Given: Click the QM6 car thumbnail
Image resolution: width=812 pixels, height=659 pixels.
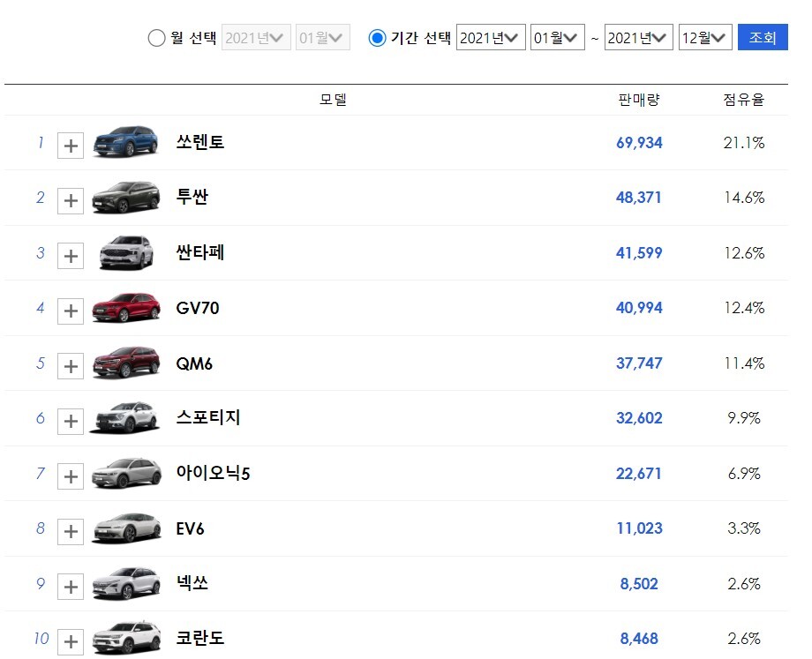Looking at the screenshot, I should tap(126, 363).
